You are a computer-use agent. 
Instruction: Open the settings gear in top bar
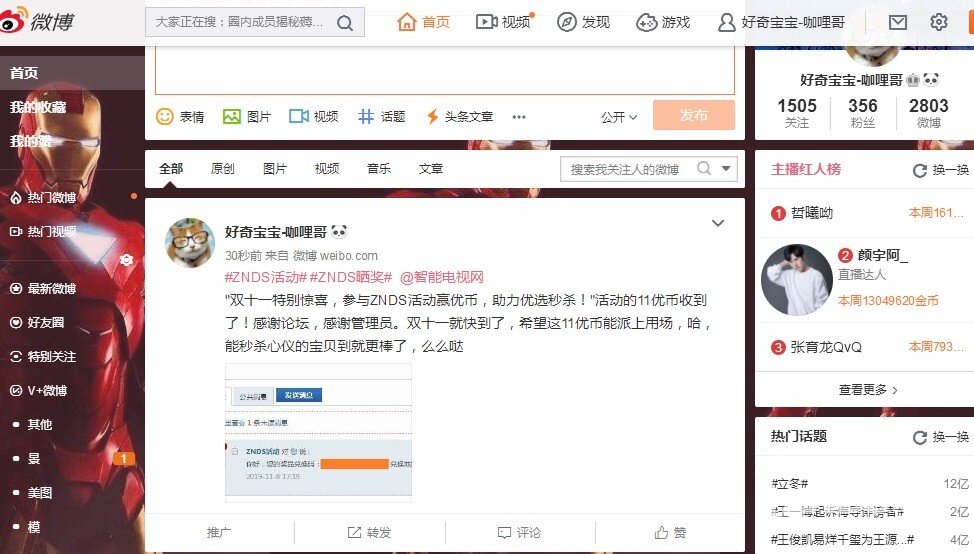point(939,22)
